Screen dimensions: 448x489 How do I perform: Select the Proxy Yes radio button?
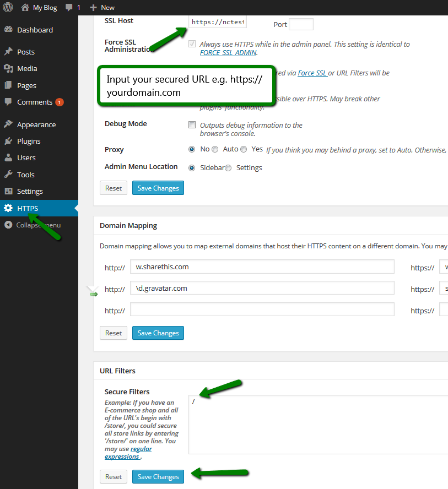(x=244, y=149)
